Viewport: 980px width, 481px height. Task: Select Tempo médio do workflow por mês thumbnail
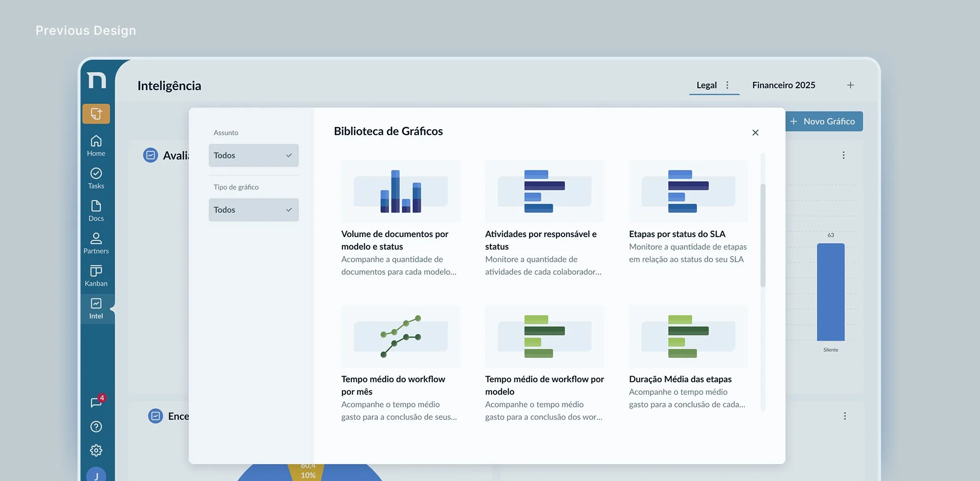[x=400, y=337]
